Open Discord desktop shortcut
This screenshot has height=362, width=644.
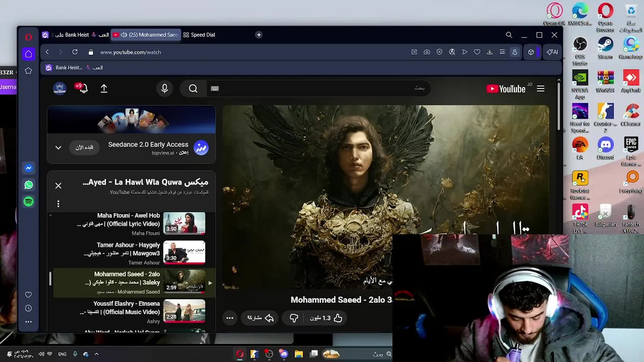(605, 149)
